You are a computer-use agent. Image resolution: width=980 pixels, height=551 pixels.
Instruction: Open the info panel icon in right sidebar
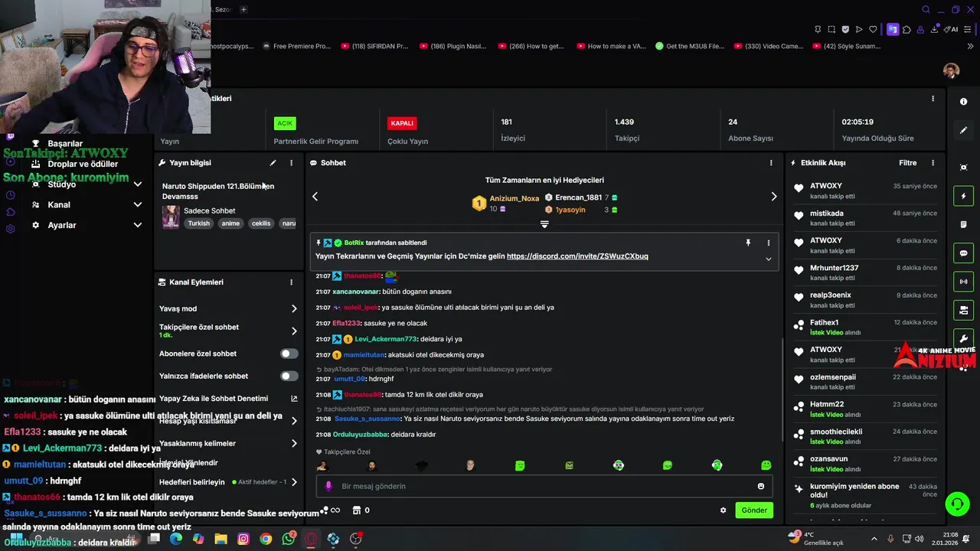(x=963, y=102)
